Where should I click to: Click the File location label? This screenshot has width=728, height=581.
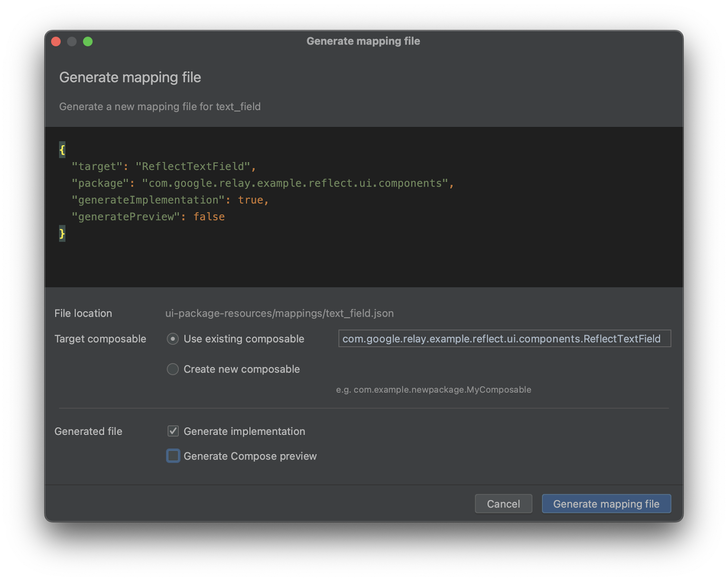pos(83,313)
